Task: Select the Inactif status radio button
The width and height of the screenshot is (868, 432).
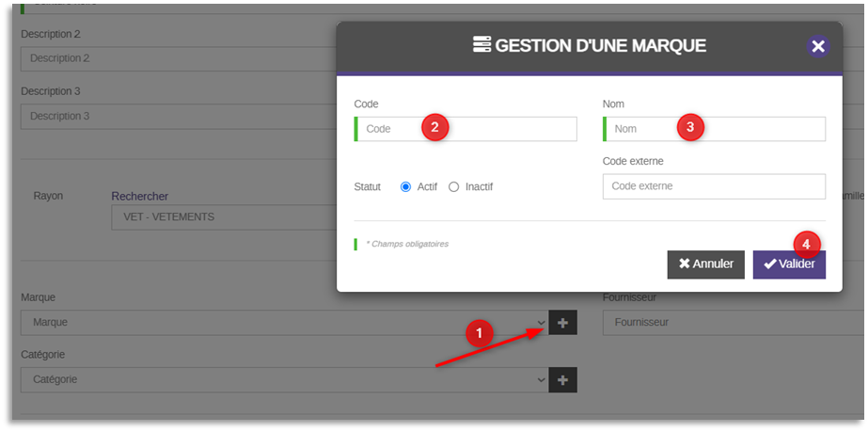Action: click(454, 186)
